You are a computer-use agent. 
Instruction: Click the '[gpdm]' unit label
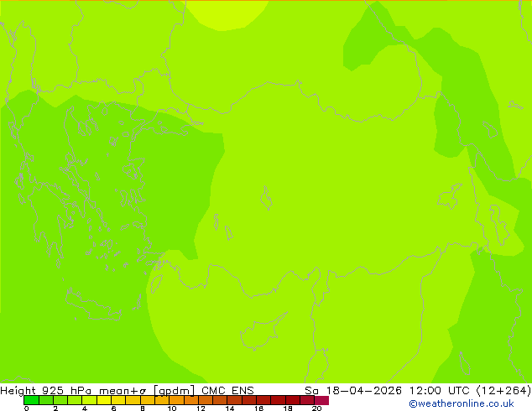point(174,391)
